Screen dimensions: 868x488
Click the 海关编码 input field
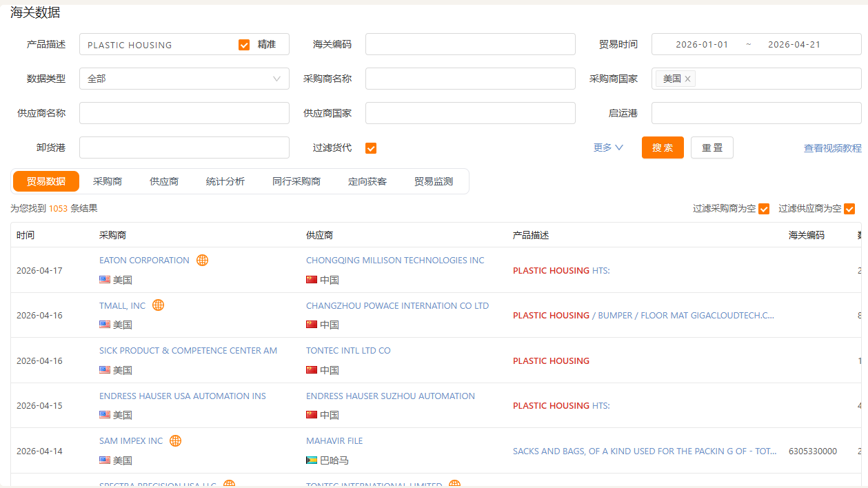click(470, 44)
